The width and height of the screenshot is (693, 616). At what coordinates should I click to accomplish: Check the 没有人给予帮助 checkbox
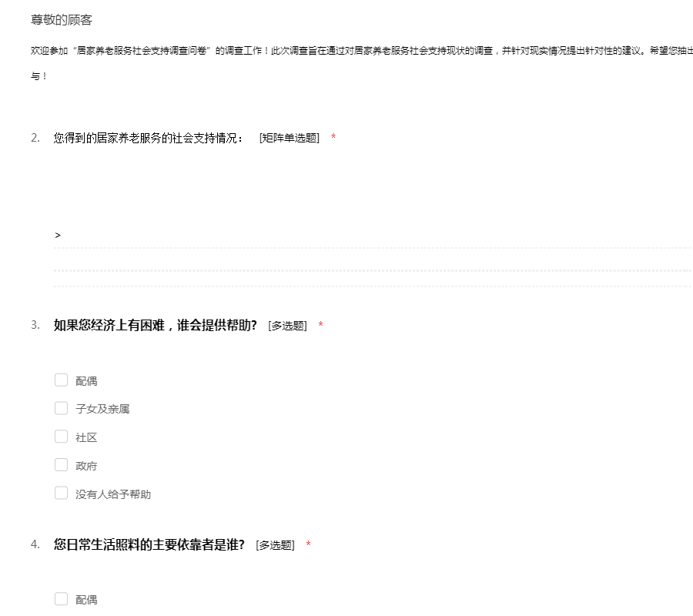[x=62, y=494]
